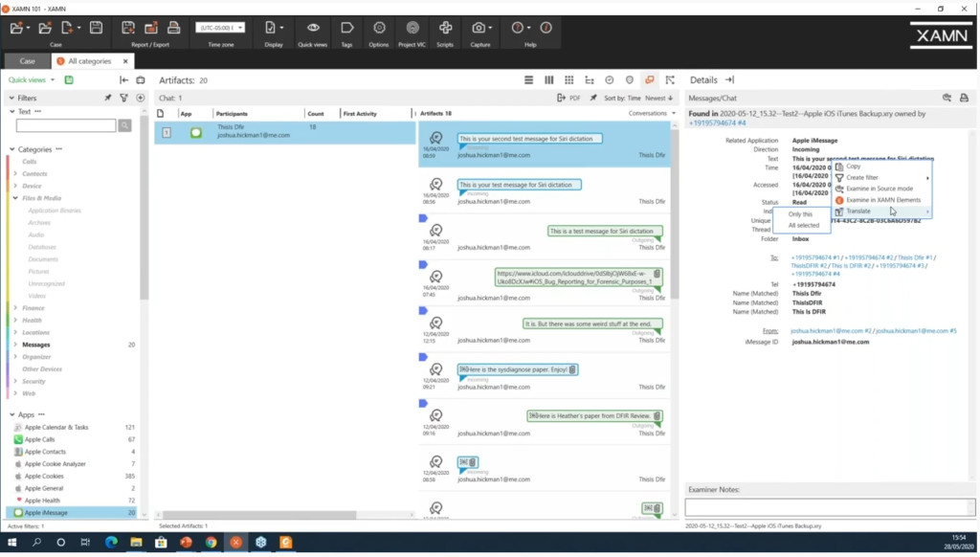Open File Explorer from taskbar
980x557 pixels.
(x=136, y=543)
